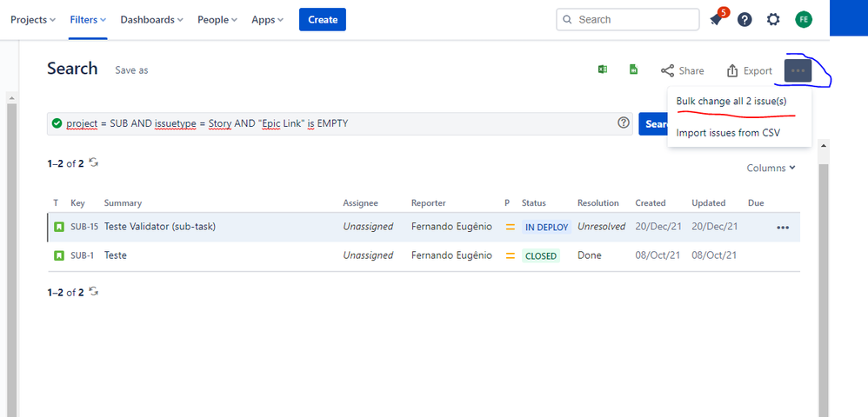Expand the Projects dropdown menu
The height and width of the screenshot is (417, 868).
pos(33,20)
